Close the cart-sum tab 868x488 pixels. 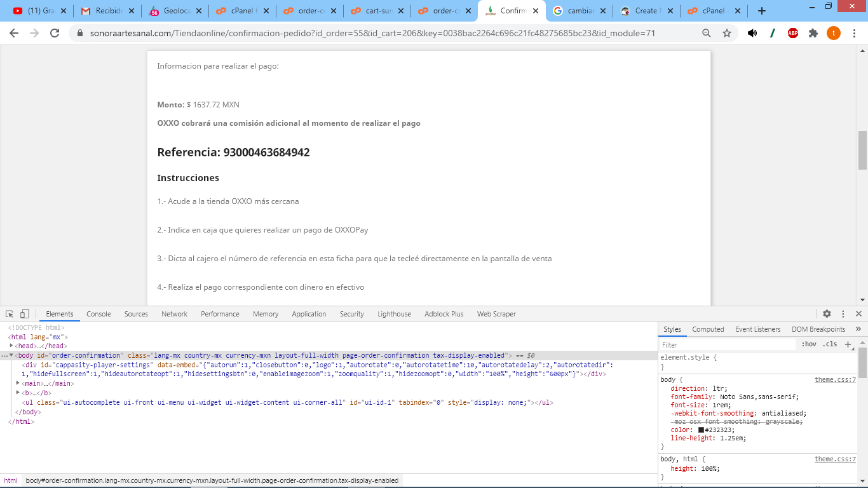point(400,11)
